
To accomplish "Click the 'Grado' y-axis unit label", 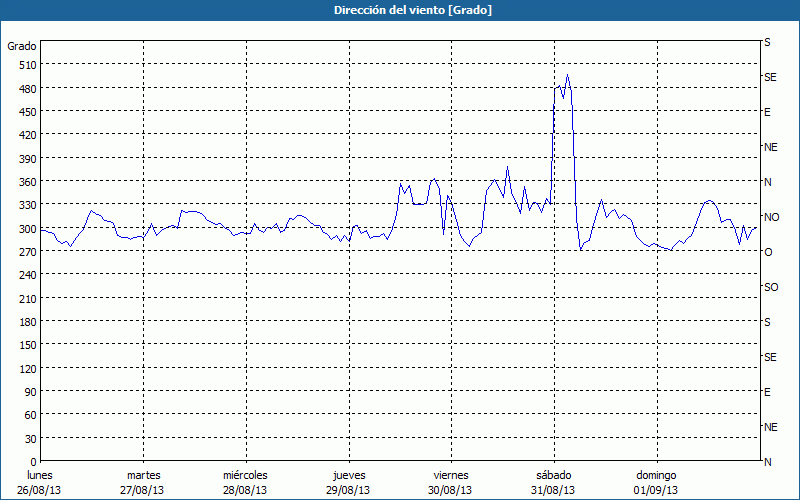I will click(22, 46).
